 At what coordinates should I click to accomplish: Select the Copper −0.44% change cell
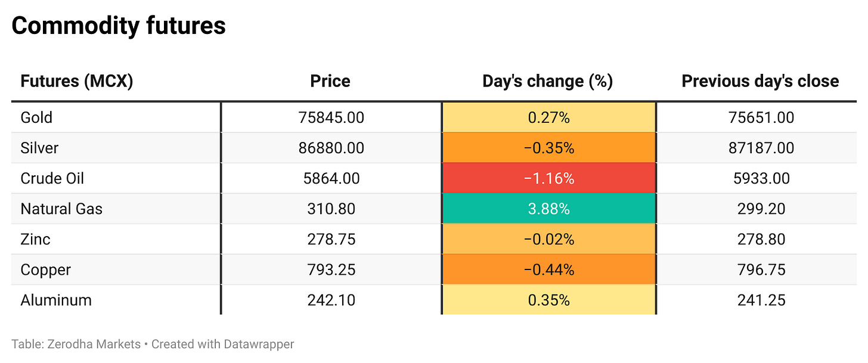click(548, 270)
